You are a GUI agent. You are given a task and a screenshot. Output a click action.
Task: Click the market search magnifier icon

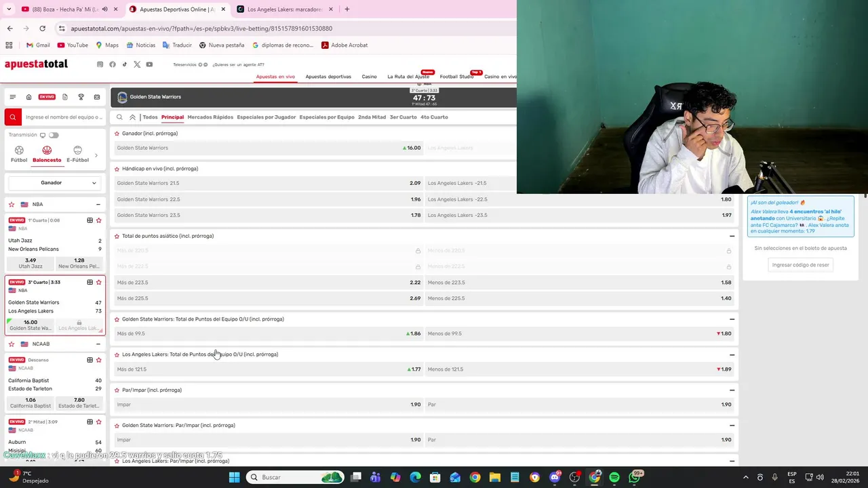pos(119,117)
